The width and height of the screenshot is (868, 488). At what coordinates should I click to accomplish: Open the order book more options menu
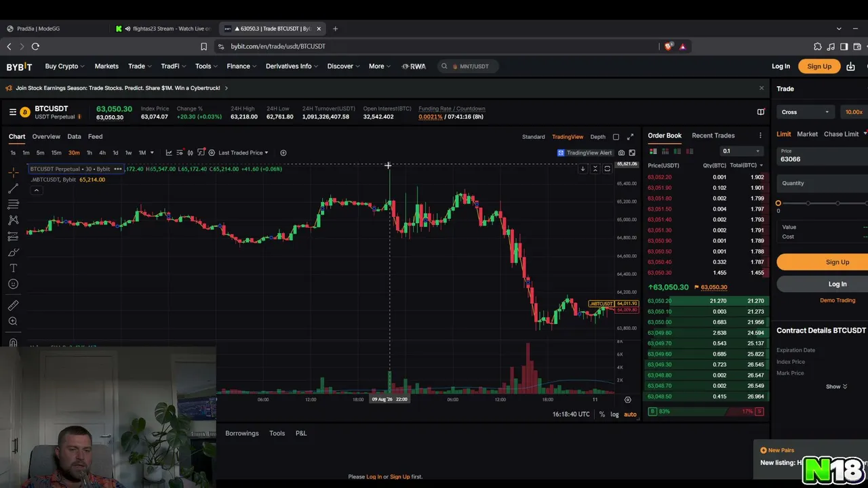click(760, 136)
